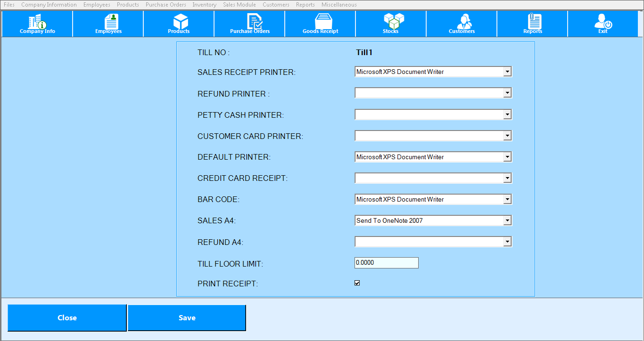The height and width of the screenshot is (341, 644).
Task: Open the Credit Card Receipt dropdown
Action: (x=507, y=178)
